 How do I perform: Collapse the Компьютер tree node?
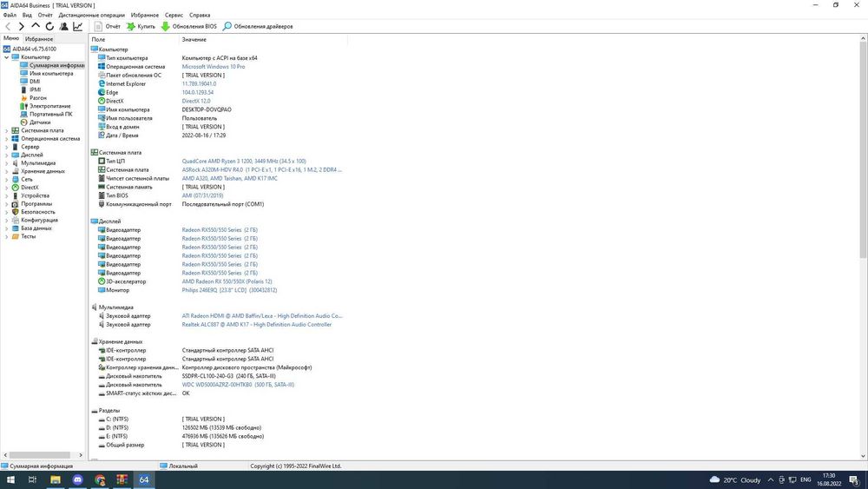coord(7,57)
